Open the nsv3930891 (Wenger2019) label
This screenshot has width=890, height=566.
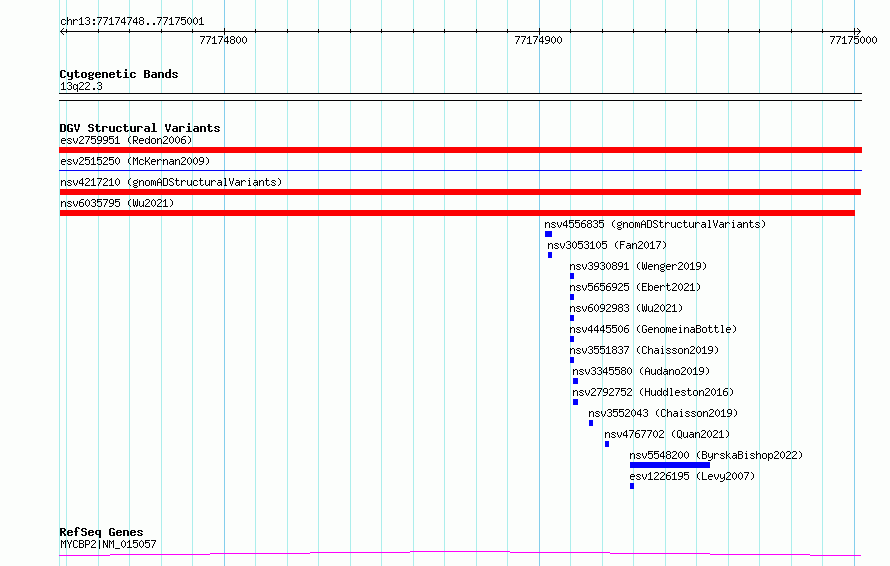[x=638, y=266]
